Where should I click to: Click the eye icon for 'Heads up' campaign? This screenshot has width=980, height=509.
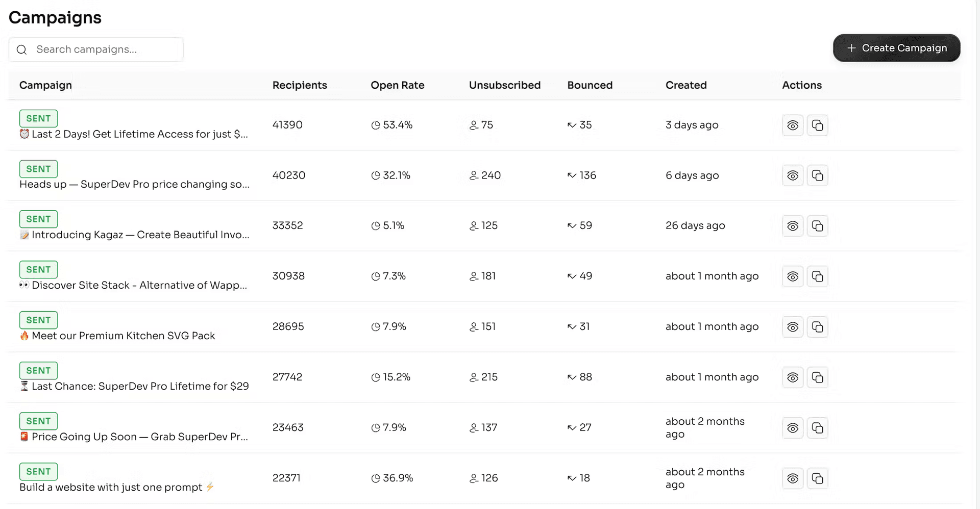pos(792,176)
